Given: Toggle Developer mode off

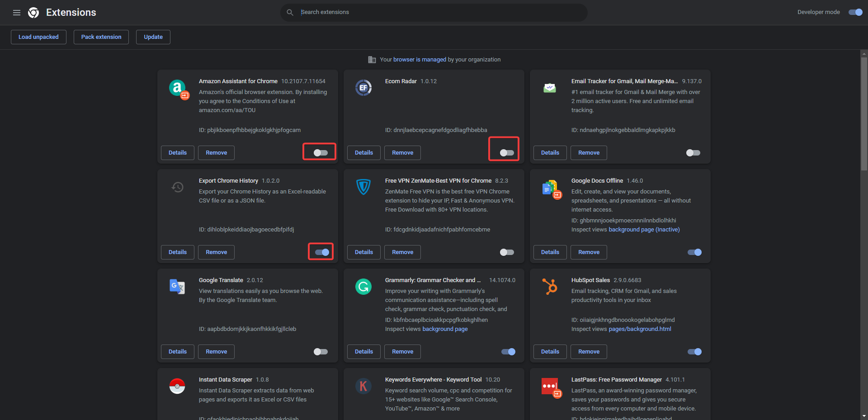Looking at the screenshot, I should click(x=855, y=12).
